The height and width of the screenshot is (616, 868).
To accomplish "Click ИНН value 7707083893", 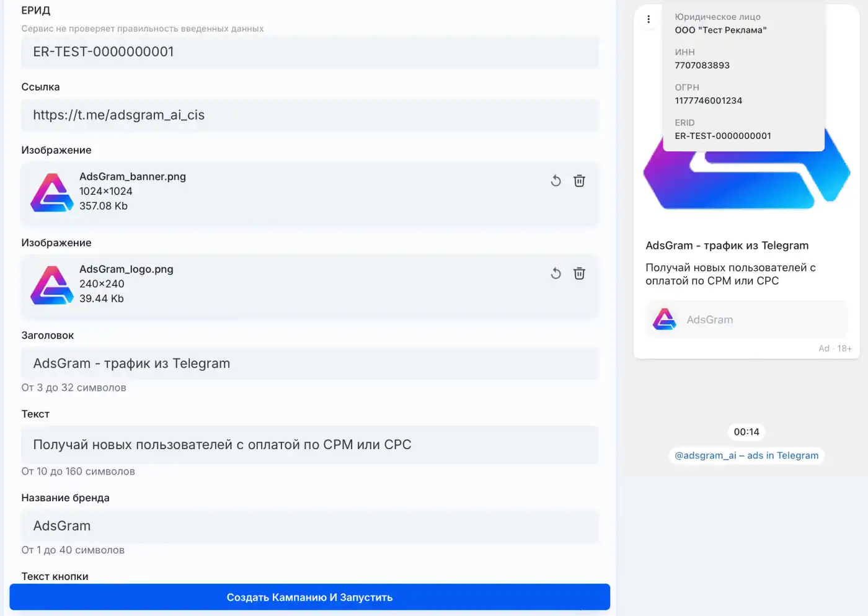I will click(702, 65).
